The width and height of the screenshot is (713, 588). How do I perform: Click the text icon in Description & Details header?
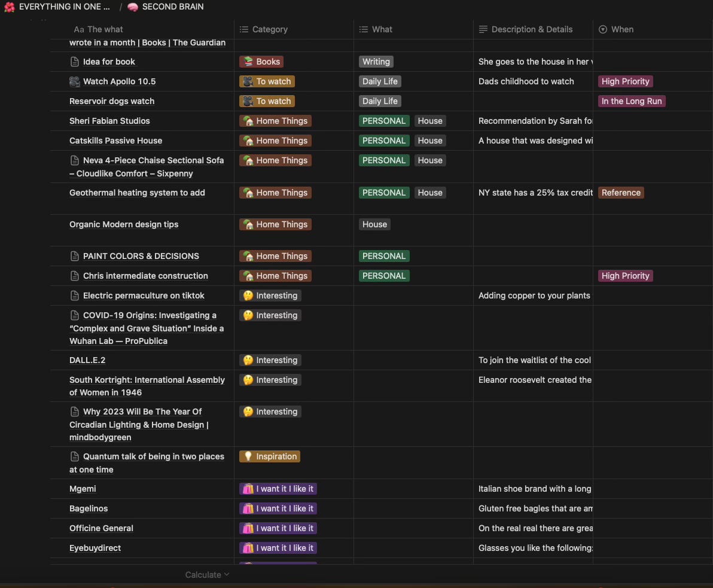click(x=483, y=29)
